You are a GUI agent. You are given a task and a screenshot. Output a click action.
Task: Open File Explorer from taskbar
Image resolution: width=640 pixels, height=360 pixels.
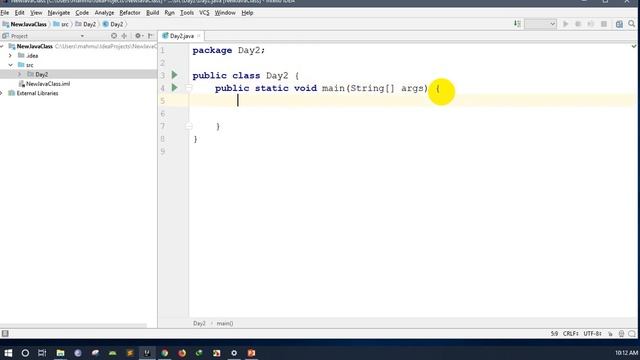60,353
